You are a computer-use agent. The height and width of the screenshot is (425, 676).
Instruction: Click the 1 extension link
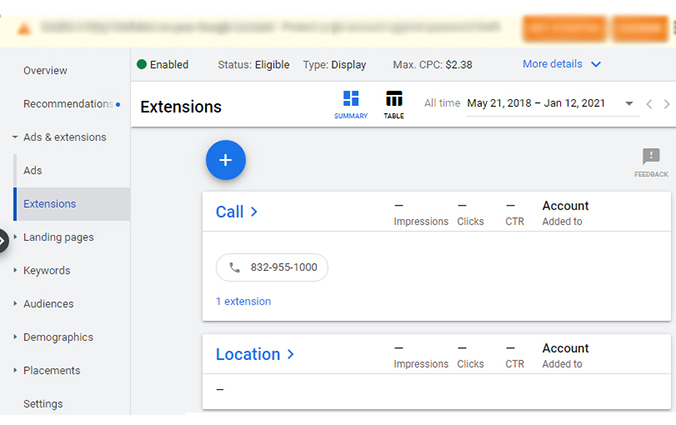[x=244, y=301]
